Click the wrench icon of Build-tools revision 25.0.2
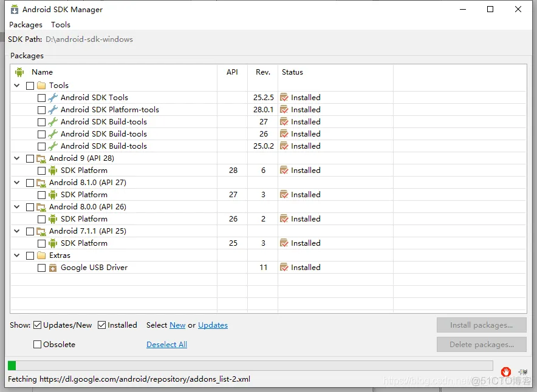The width and height of the screenshot is (537, 392). (53, 146)
